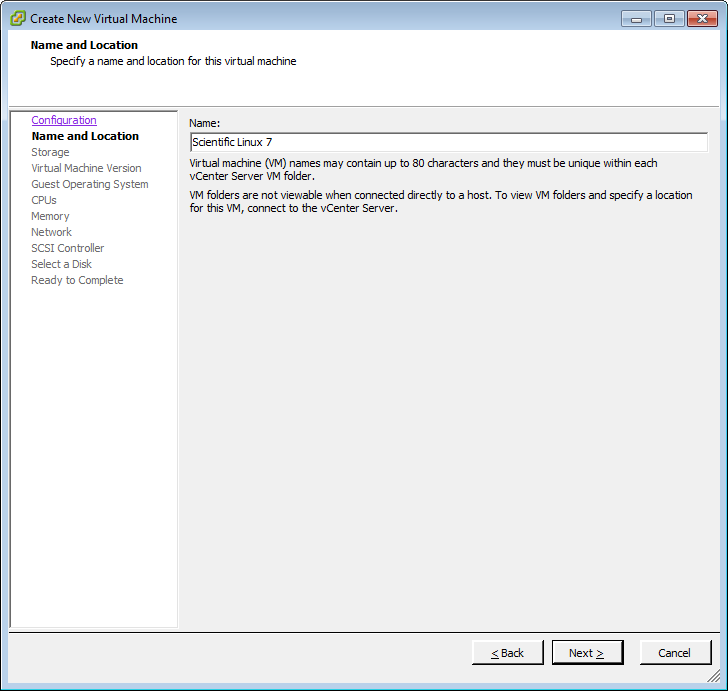Click the vSphere icon in title bar
The image size is (728, 691).
tap(18, 19)
